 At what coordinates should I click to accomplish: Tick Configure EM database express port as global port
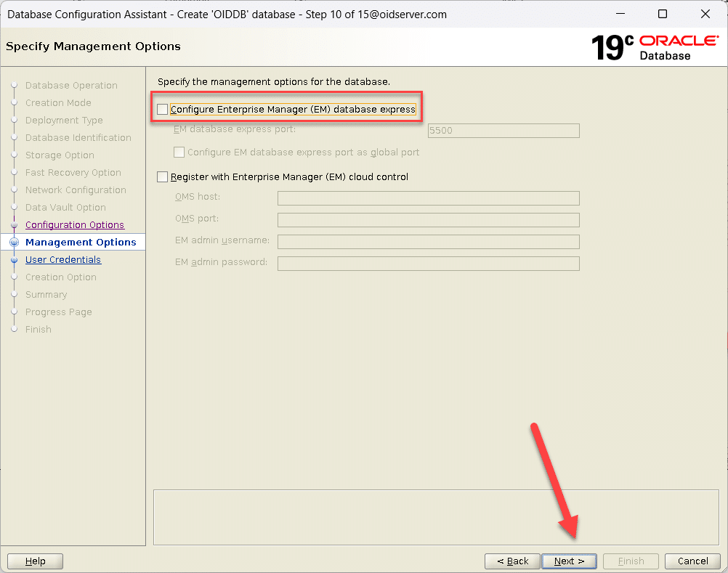click(179, 153)
